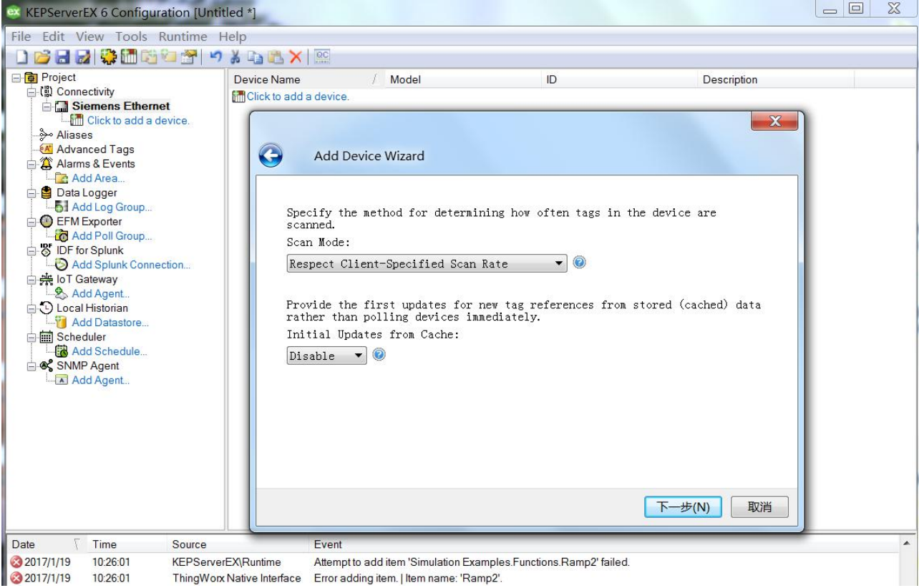Click the Add Log Group... link
Image resolution: width=919 pixels, height=588 pixels.
[112, 207]
